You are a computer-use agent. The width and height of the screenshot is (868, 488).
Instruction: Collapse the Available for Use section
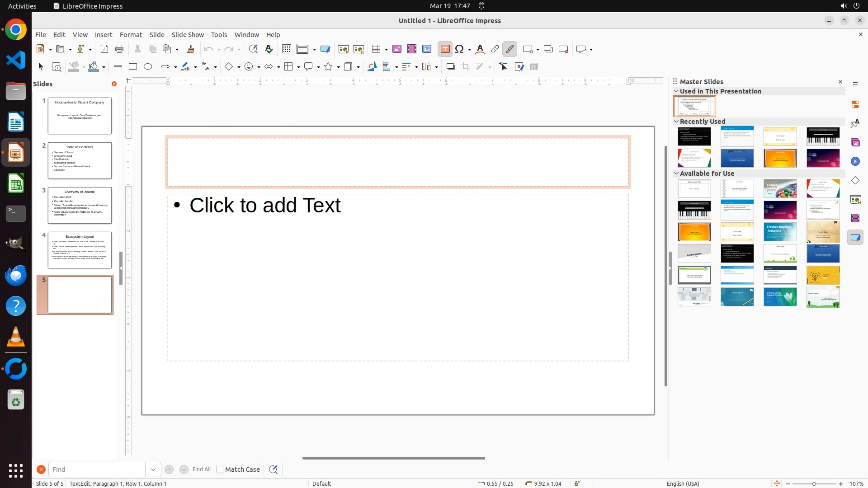click(x=677, y=174)
